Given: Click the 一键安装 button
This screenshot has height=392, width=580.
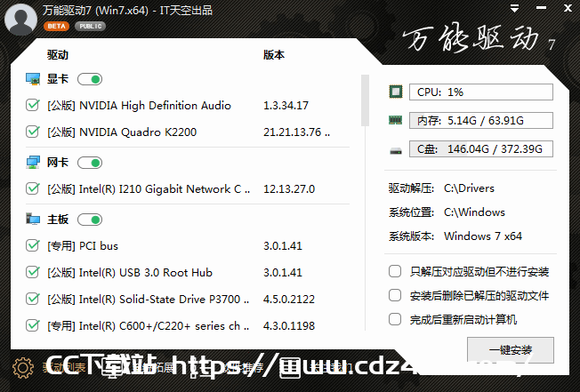Looking at the screenshot, I should pyautogui.click(x=511, y=349).
